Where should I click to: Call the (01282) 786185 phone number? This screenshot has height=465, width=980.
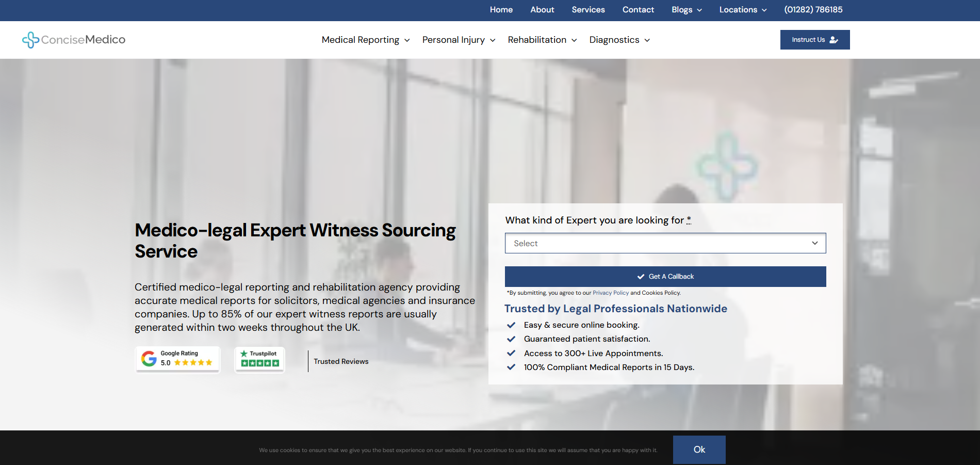point(813,10)
